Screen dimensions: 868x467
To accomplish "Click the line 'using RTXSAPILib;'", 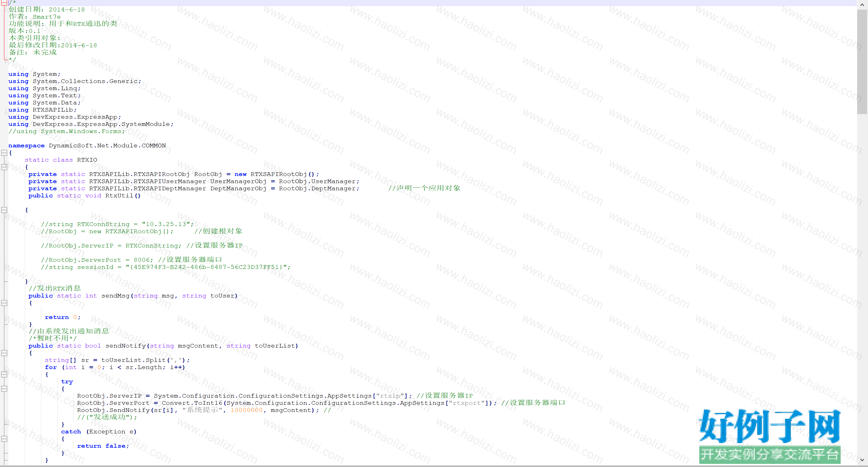I will point(43,110).
